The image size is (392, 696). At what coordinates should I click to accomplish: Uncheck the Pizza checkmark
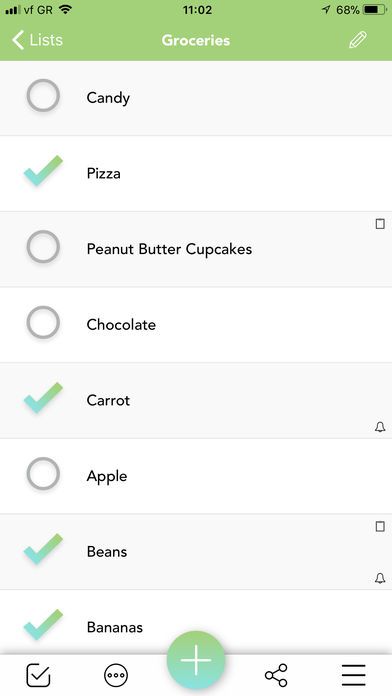(x=43, y=171)
